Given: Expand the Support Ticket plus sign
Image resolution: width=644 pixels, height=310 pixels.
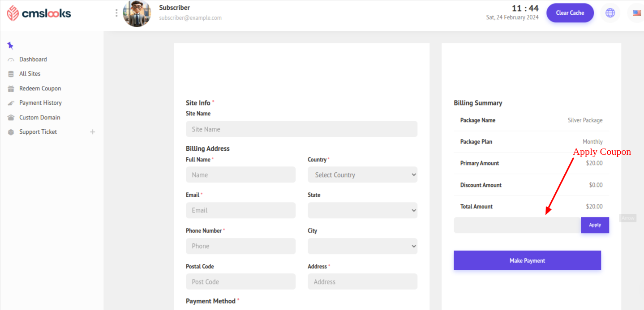Looking at the screenshot, I should (93, 132).
